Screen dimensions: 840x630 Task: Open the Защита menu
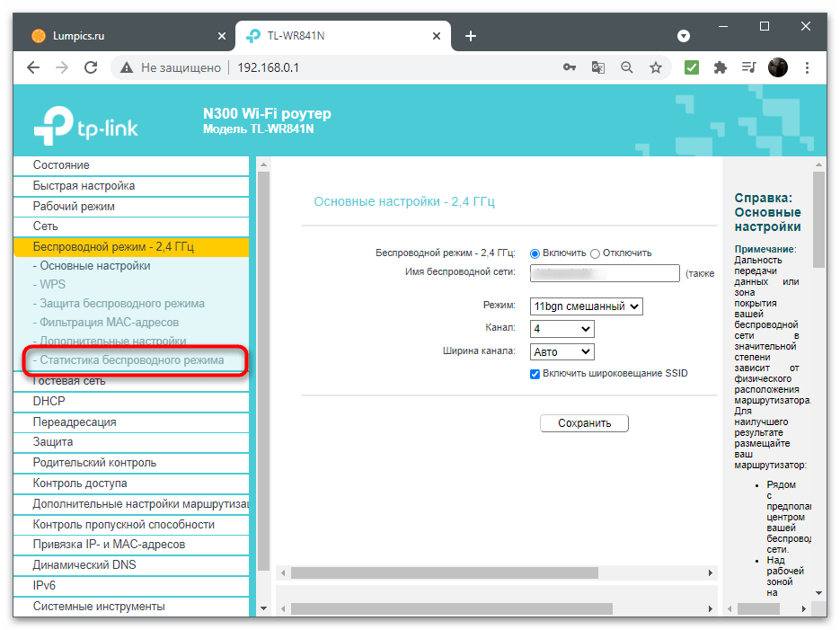(x=131, y=442)
